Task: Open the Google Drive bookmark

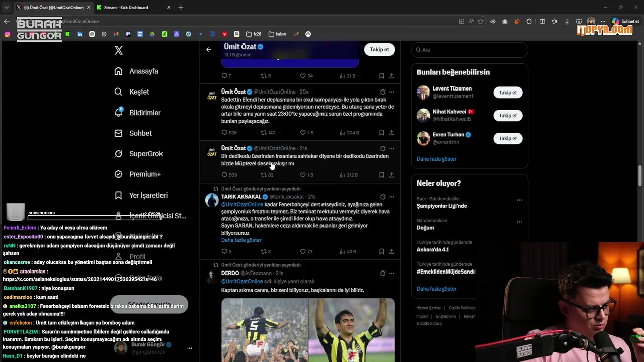Action: pyautogui.click(x=152, y=34)
